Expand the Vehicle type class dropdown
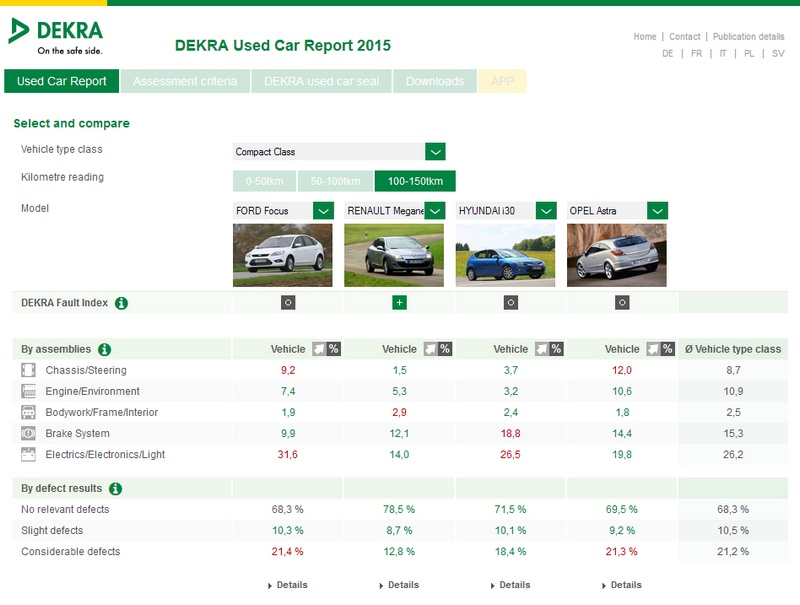Screen dimensions: 800x605 (x=435, y=152)
